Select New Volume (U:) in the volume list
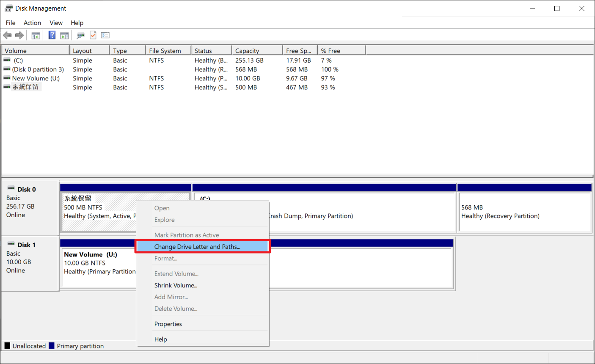 [x=36, y=78]
